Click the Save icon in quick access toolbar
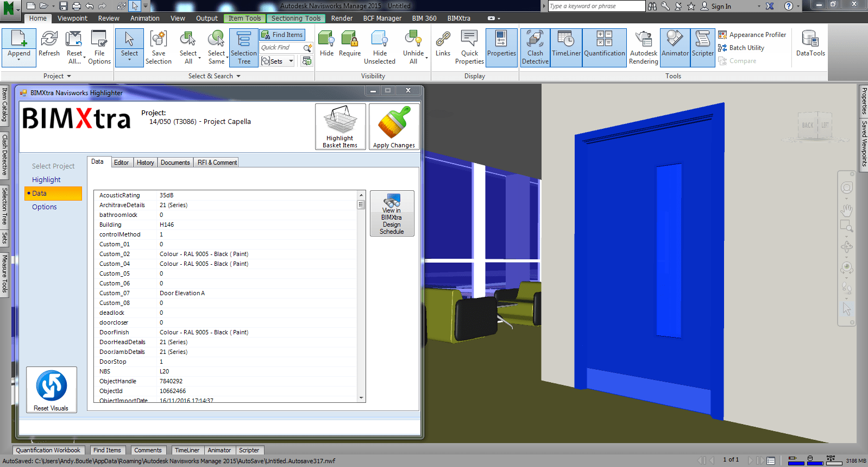Image resolution: width=868 pixels, height=467 pixels. pyautogui.click(x=64, y=6)
